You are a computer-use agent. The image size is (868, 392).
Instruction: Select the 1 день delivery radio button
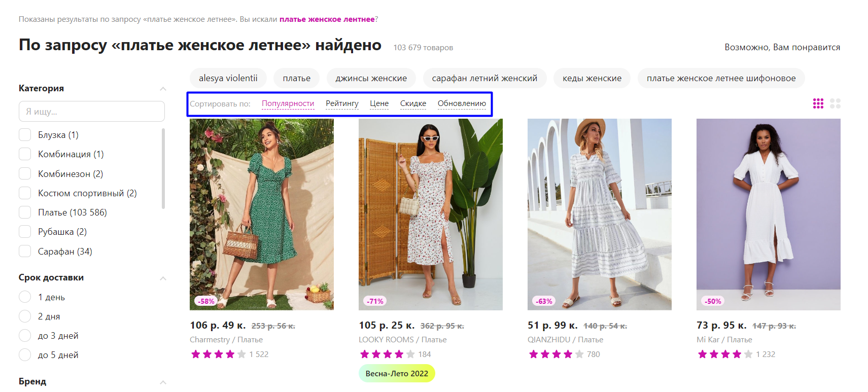pyautogui.click(x=25, y=297)
